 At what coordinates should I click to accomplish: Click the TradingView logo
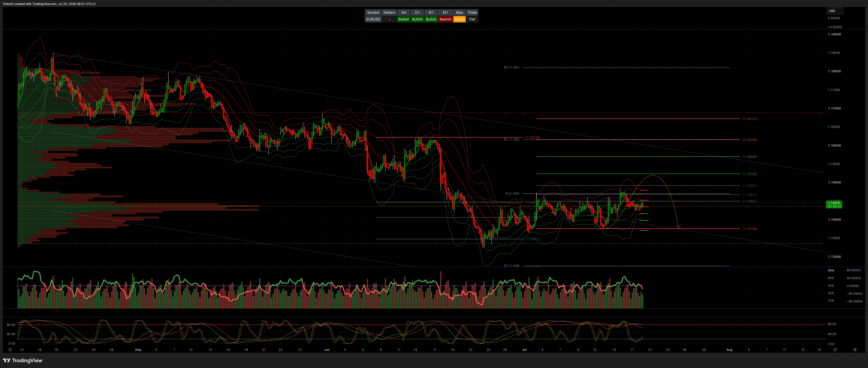23,361
